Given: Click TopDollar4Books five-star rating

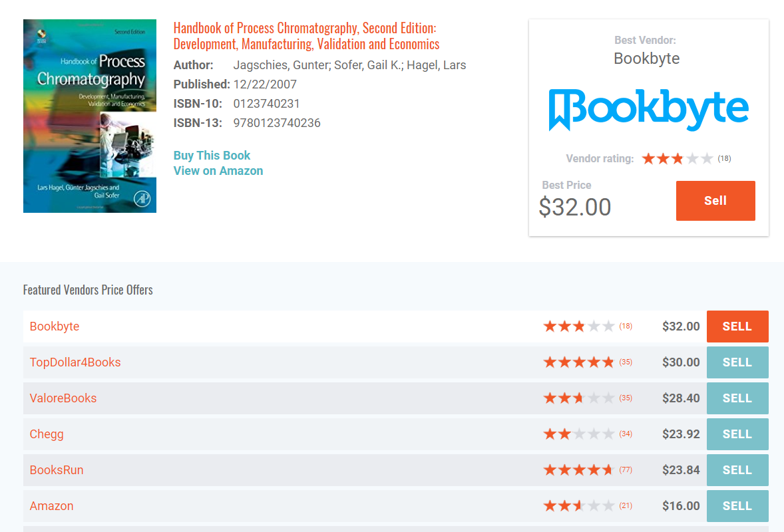Looking at the screenshot, I should point(578,362).
